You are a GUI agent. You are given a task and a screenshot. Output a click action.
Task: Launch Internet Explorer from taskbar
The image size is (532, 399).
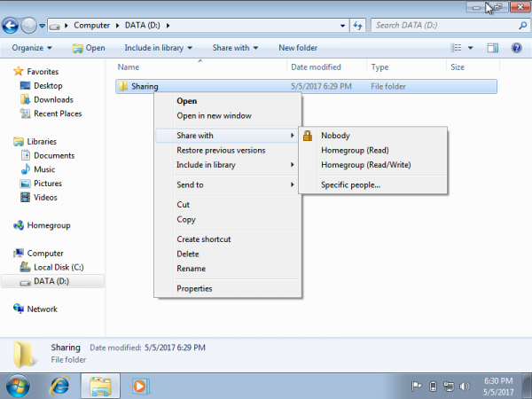click(59, 386)
